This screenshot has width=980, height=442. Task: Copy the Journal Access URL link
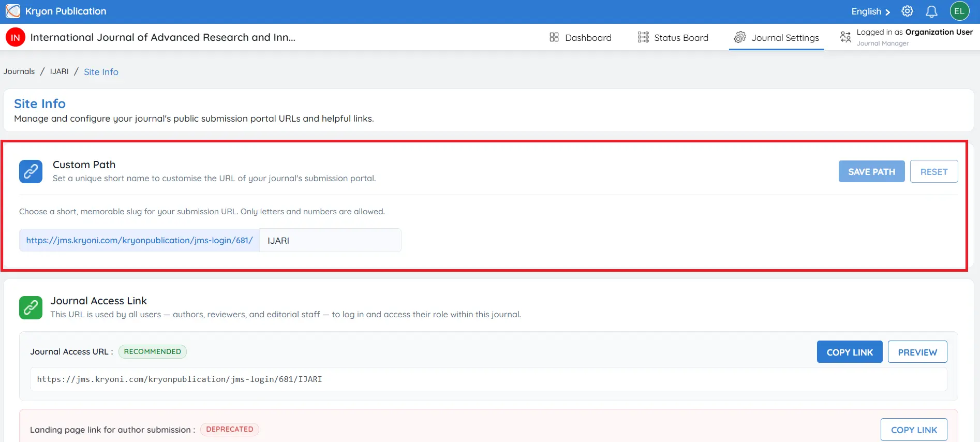coord(850,352)
